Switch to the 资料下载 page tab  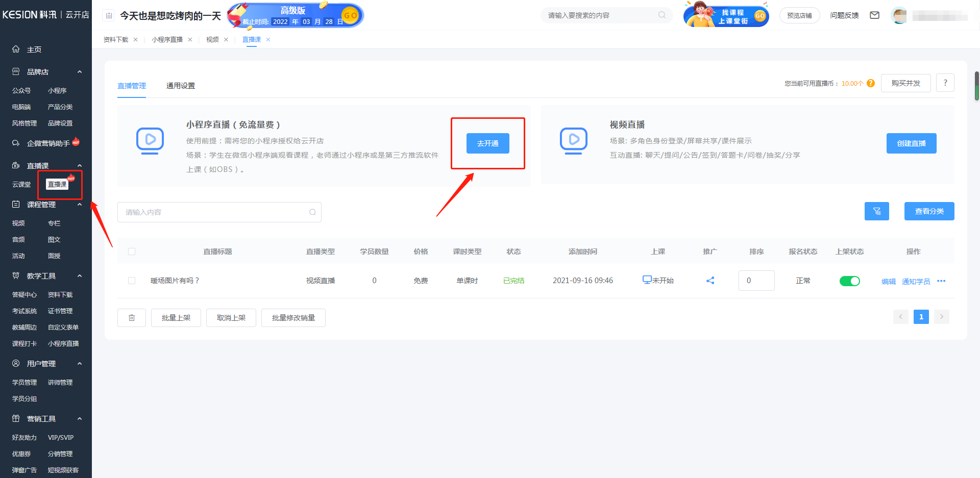(x=116, y=39)
